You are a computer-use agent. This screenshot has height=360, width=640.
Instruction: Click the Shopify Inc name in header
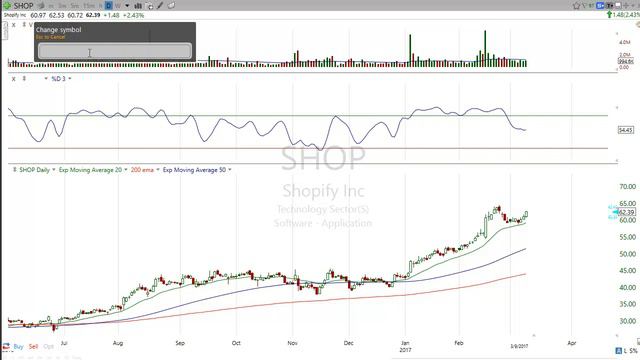[15, 15]
